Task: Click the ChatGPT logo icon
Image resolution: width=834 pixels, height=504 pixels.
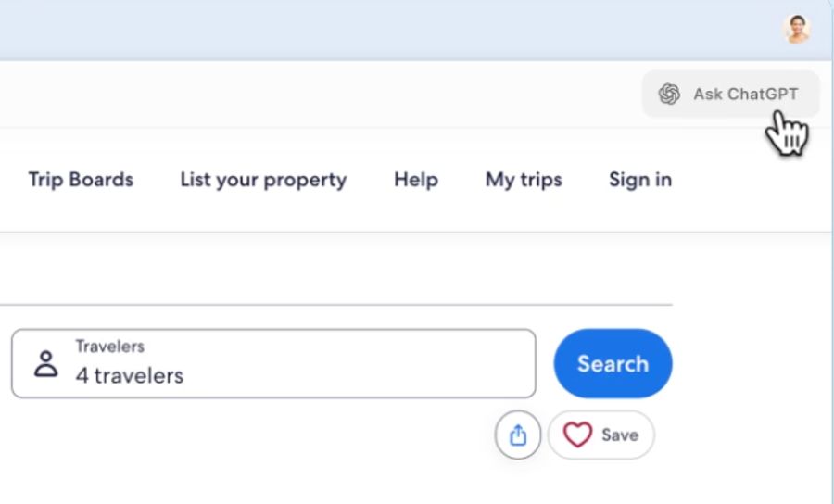Action: point(669,94)
